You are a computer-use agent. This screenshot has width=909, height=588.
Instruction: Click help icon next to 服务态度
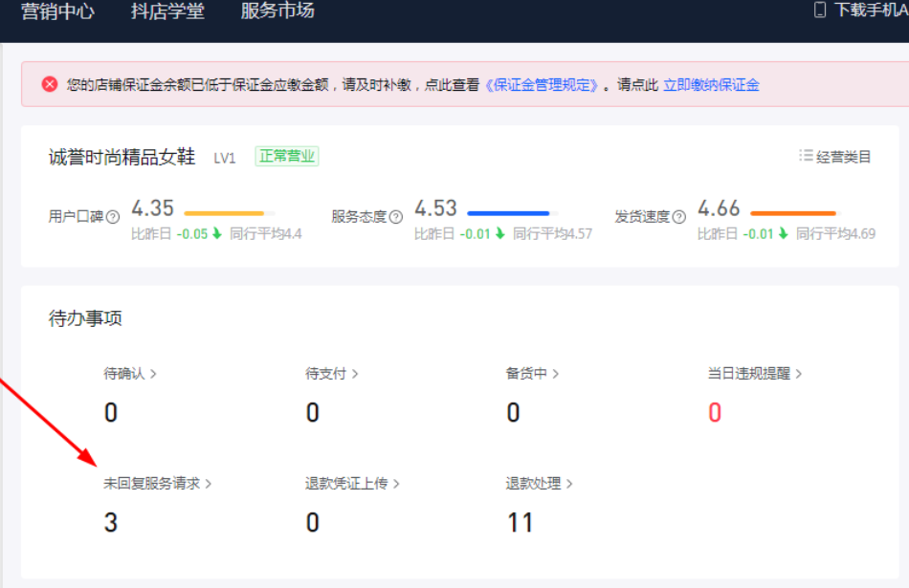(x=396, y=217)
